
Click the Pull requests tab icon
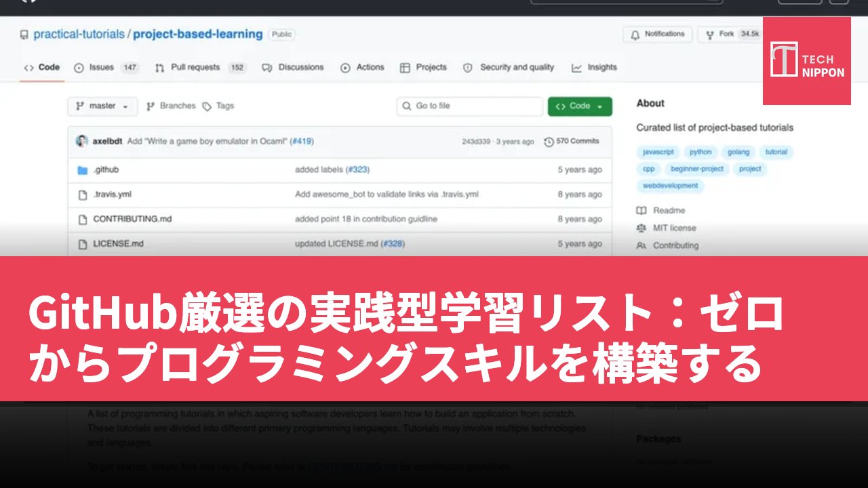(159, 68)
